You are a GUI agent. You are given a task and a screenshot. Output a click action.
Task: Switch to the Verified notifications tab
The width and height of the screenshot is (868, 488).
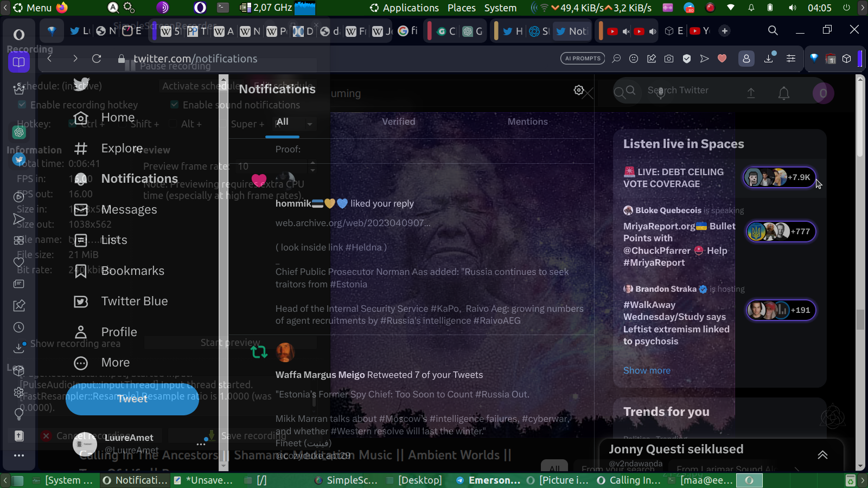(399, 121)
